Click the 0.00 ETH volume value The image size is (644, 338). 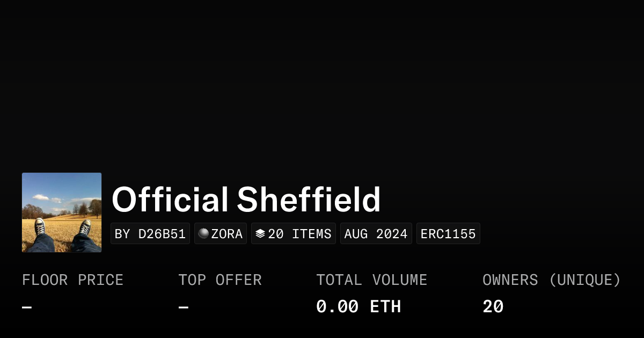[x=358, y=307]
